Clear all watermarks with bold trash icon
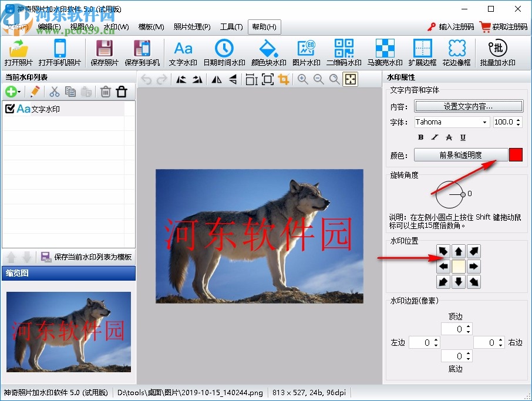532x401 pixels. (x=122, y=92)
